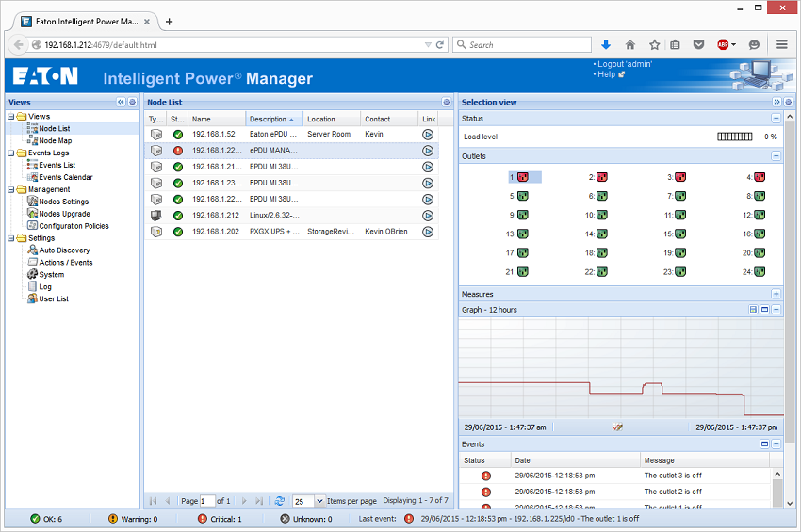The height and width of the screenshot is (532, 801).
Task: Click the graph marker icon below the chart
Action: click(617, 427)
